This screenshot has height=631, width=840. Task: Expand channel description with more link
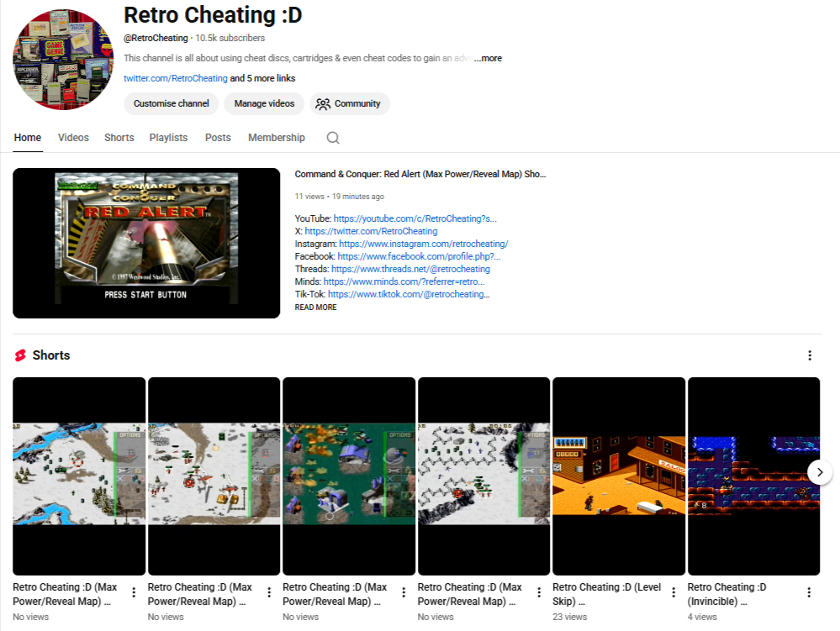click(x=488, y=58)
